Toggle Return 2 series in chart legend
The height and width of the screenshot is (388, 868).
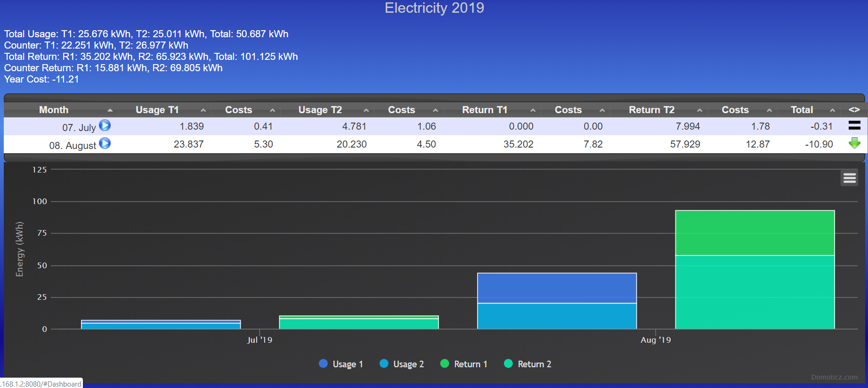coord(527,364)
